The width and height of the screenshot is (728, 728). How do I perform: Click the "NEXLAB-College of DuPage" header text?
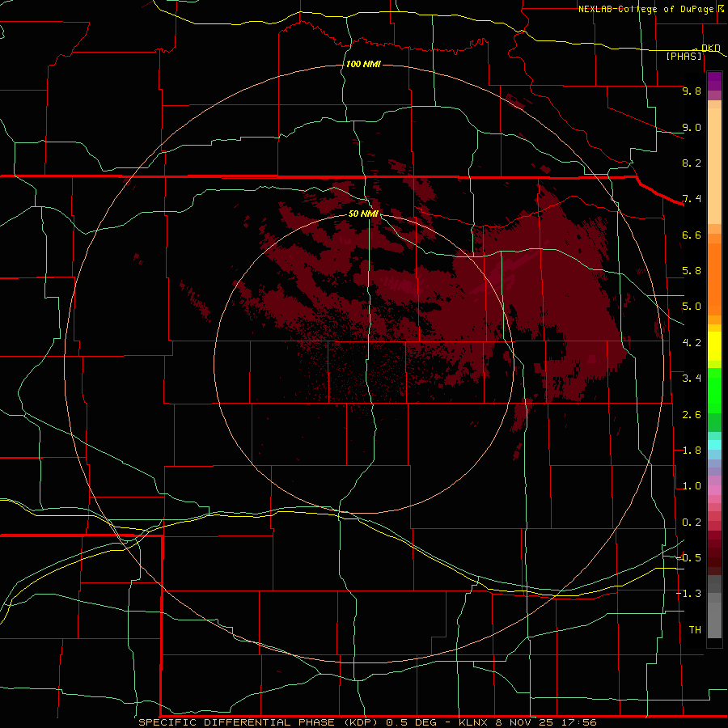point(645,9)
